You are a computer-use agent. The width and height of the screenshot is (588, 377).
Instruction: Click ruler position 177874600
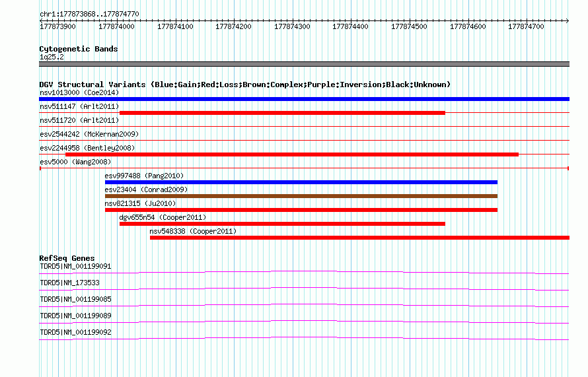pos(468,26)
